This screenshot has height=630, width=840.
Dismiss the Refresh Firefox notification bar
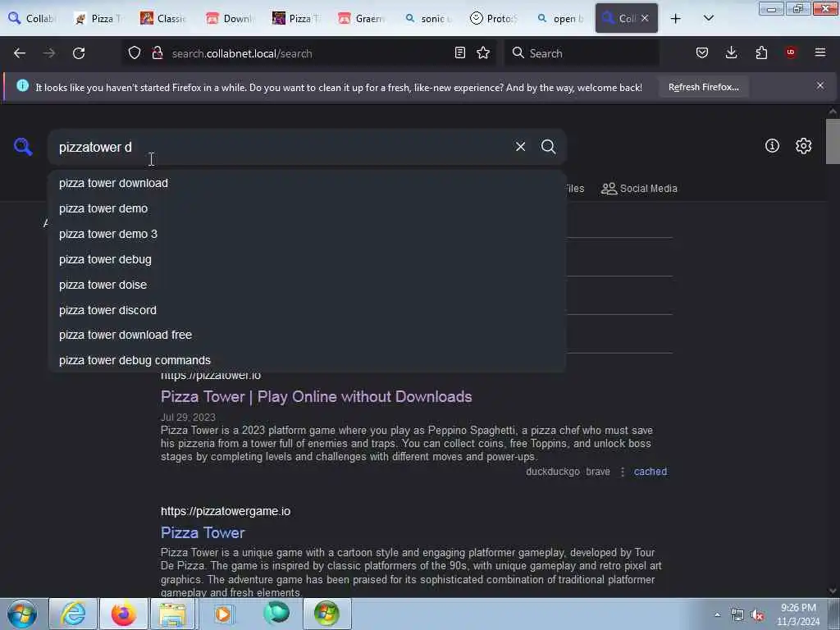820,85
